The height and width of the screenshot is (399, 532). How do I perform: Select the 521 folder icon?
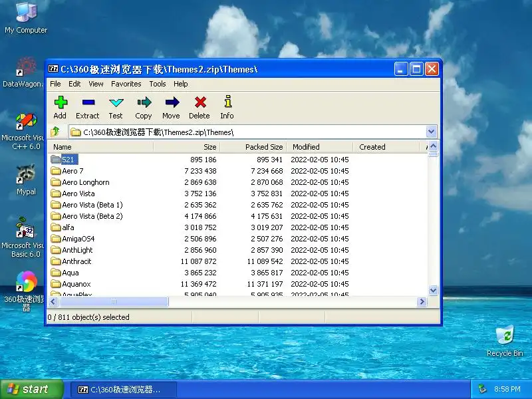[x=56, y=159]
